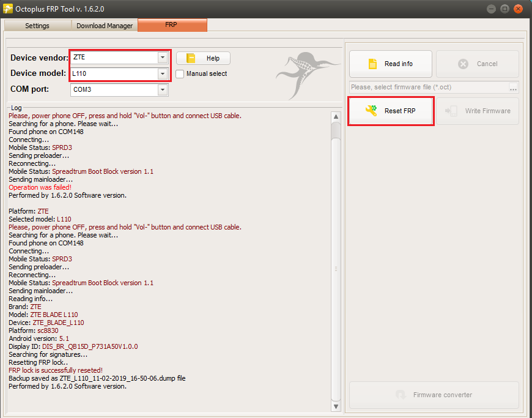Viewport: 532px width, 418px height.
Task: Click the Read info button
Action: tap(391, 64)
